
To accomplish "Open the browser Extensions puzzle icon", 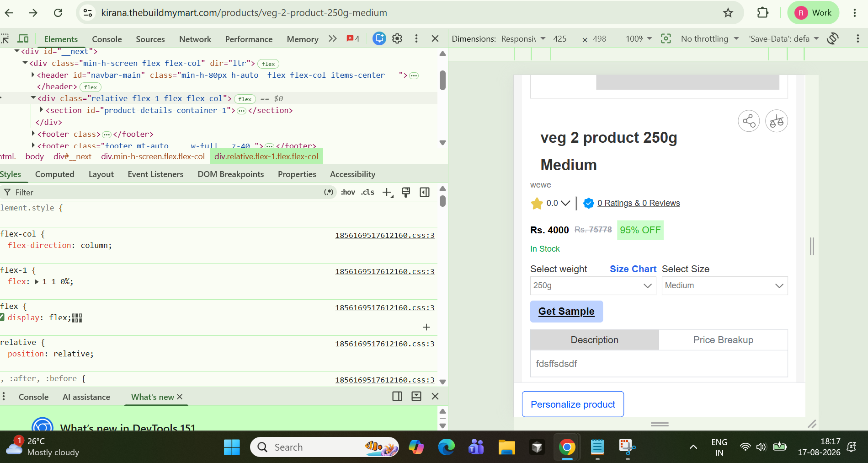I will 762,13.
